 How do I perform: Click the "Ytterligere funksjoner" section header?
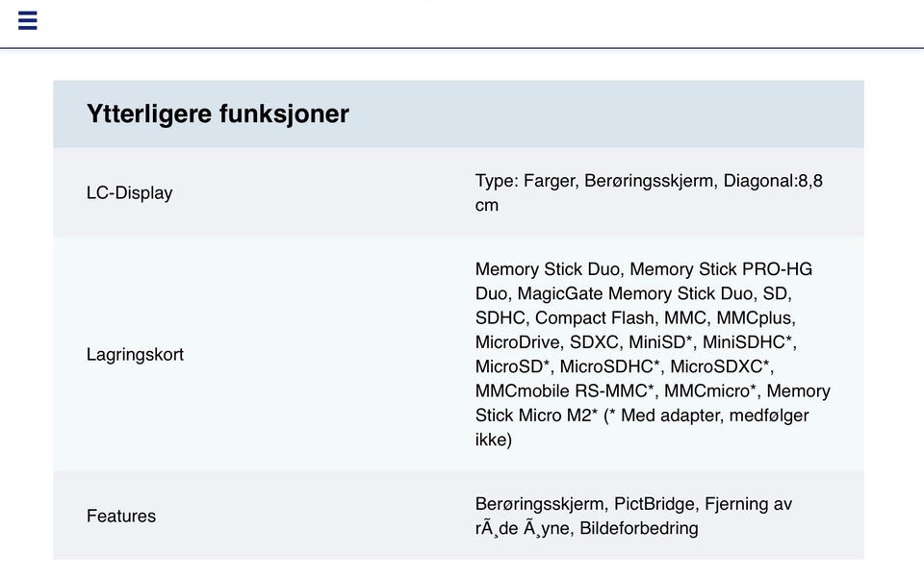click(218, 113)
